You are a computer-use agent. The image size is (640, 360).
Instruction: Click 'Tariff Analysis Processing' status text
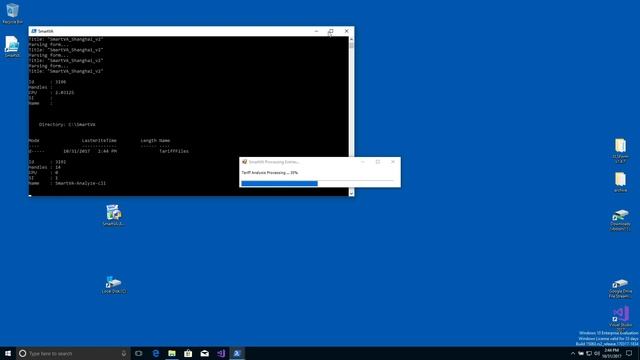click(x=270, y=173)
